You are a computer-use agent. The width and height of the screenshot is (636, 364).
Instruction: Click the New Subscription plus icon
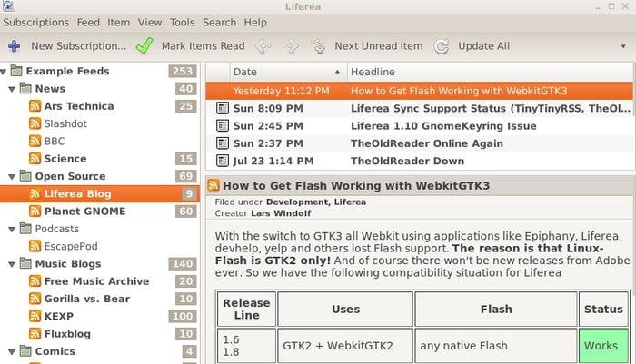(x=15, y=46)
